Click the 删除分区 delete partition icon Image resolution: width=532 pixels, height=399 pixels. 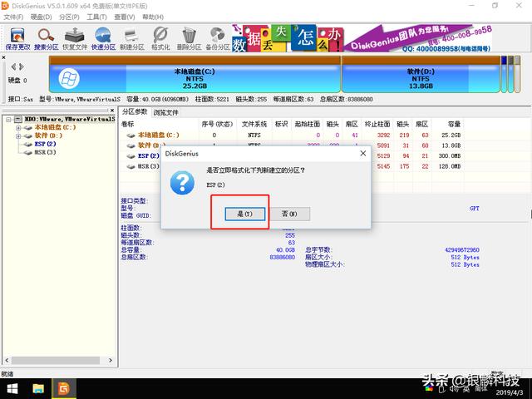189,39
